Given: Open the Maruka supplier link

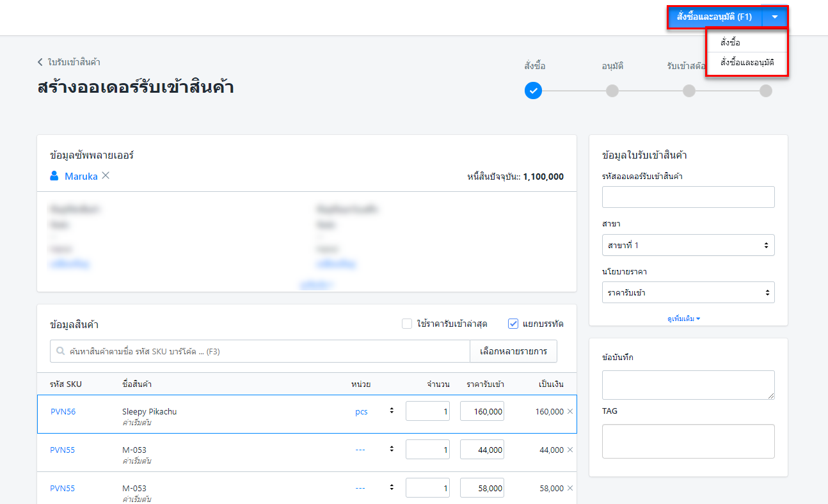Looking at the screenshot, I should coord(81,177).
